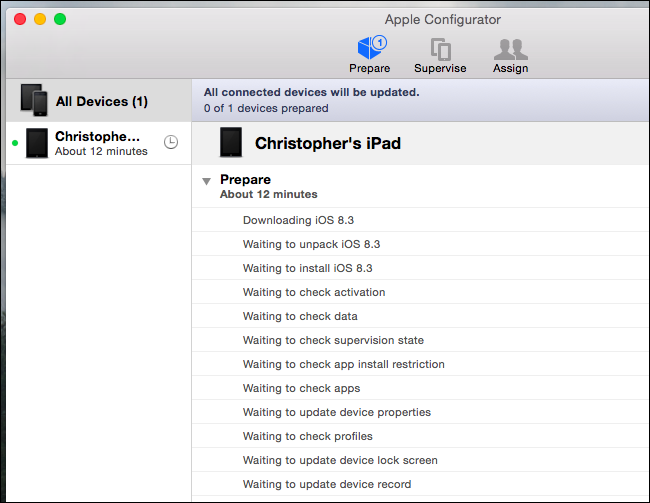
Task: Click "Waiting to unpack iOS 8.3" row
Action: (421, 244)
